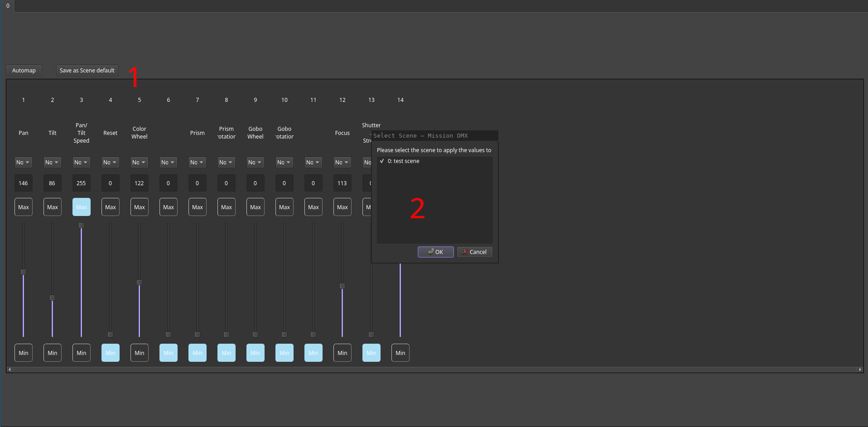Image resolution: width=868 pixels, height=427 pixels.
Task: Cancel the Select Scene dialog
Action: click(x=474, y=252)
